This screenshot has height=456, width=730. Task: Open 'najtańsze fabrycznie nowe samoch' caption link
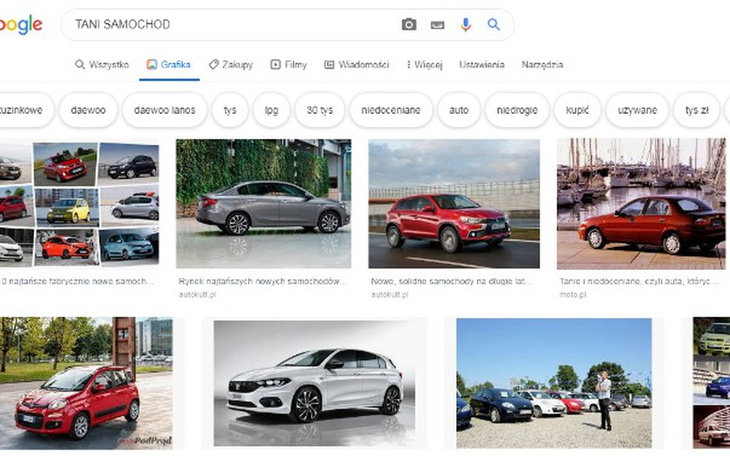77,281
